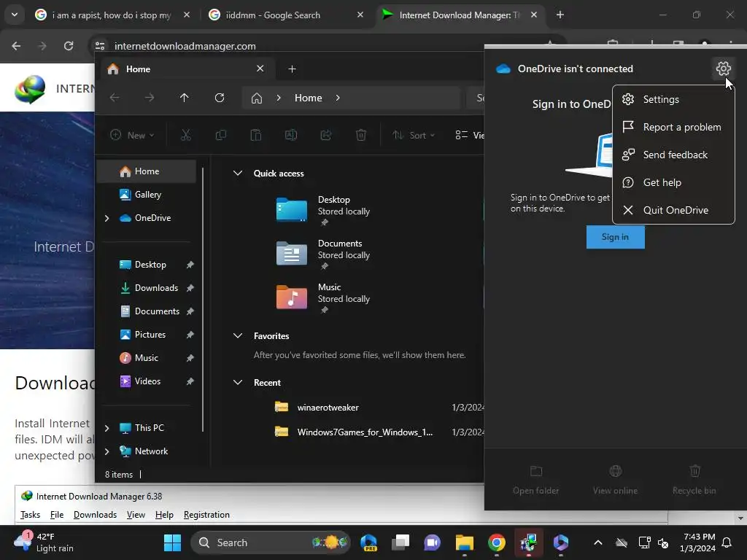
Task: Click Chrome reload button
Action: pos(69,46)
